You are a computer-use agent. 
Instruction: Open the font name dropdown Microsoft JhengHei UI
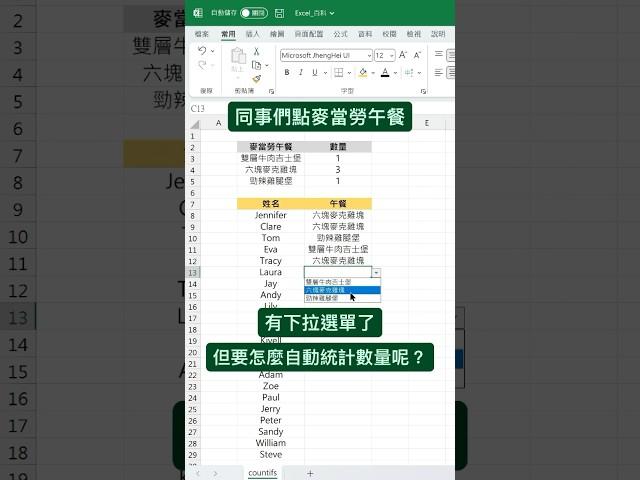(367, 55)
